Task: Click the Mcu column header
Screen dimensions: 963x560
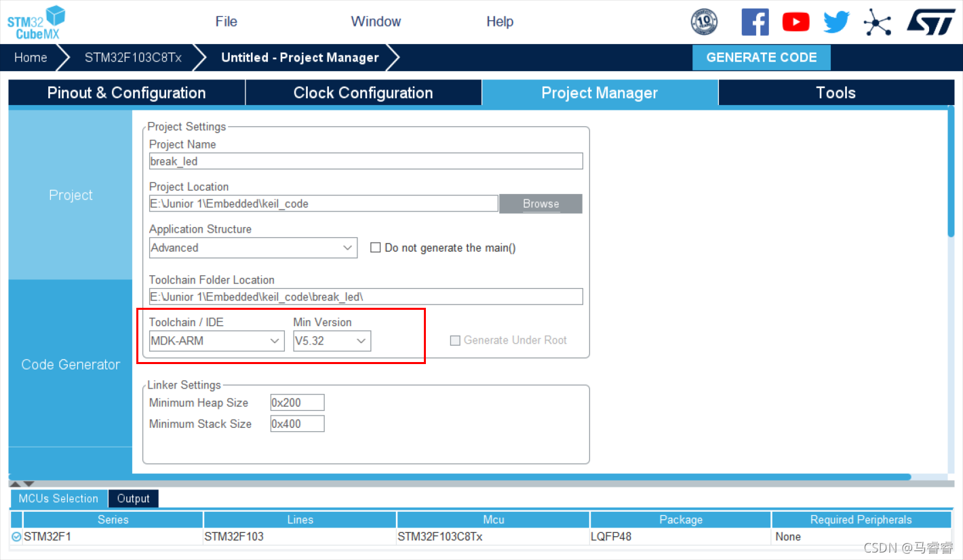Action: point(493,520)
